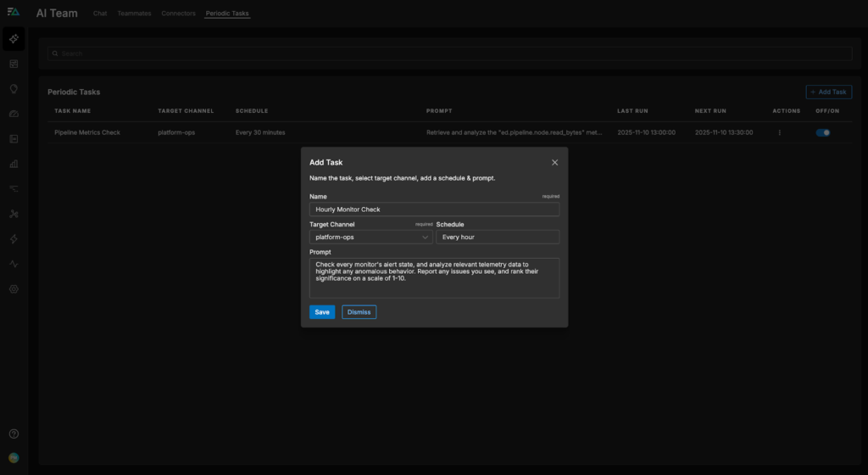This screenshot has width=868, height=475.
Task: Open the gauge dashboard icon in sidebar
Action: [x=14, y=114]
